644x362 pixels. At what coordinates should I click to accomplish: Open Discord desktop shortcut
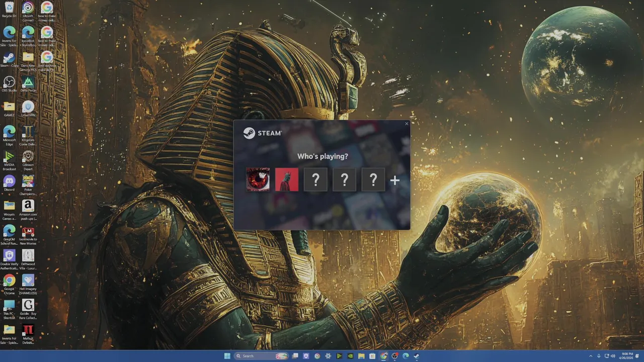click(9, 183)
